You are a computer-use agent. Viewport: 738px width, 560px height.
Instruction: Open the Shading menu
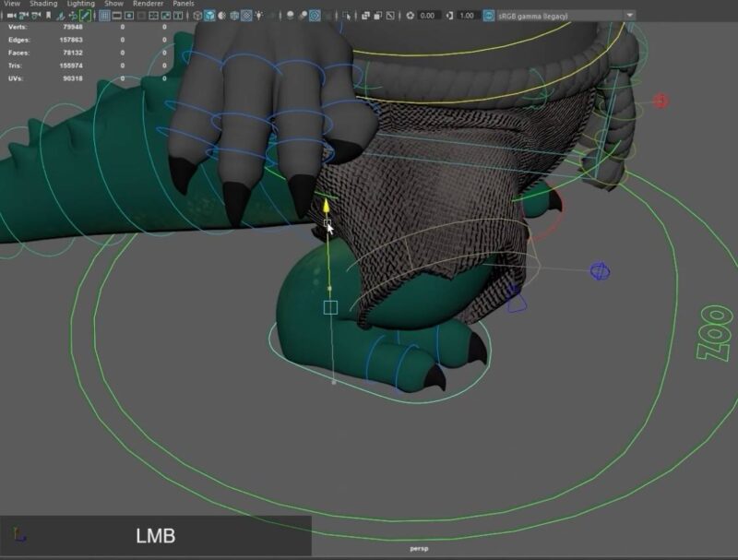pyautogui.click(x=42, y=4)
